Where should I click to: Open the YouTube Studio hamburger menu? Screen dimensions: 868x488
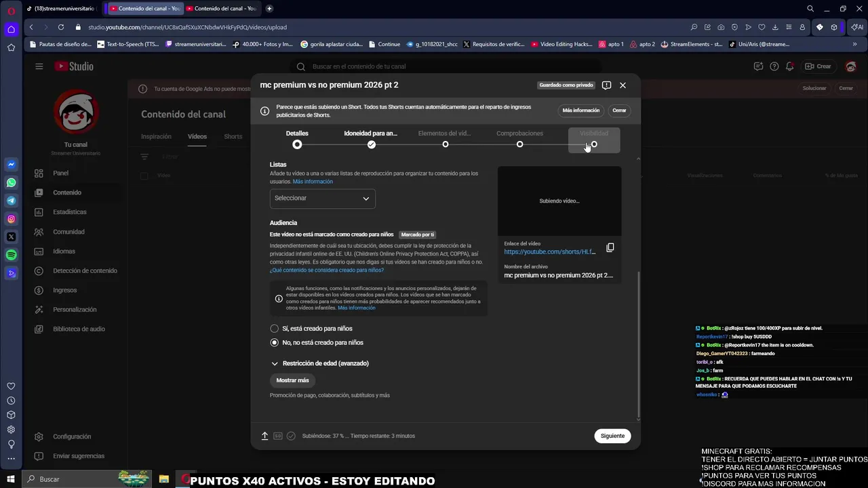[39, 66]
